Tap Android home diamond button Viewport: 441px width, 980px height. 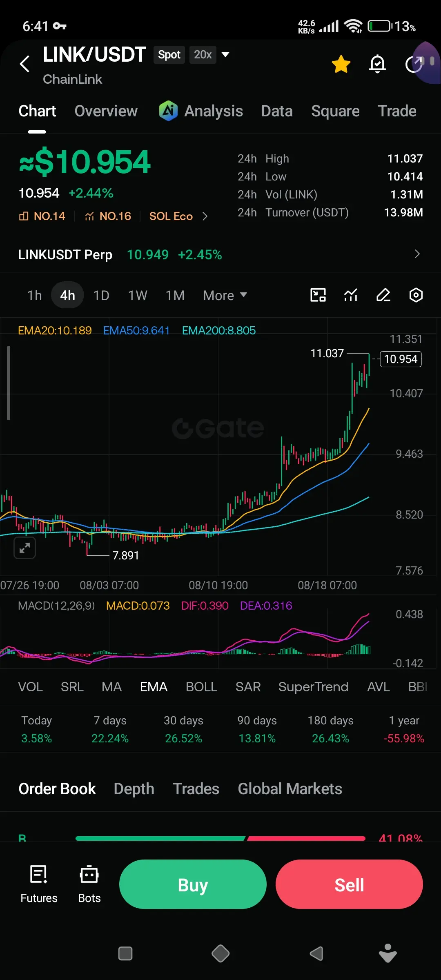220,953
